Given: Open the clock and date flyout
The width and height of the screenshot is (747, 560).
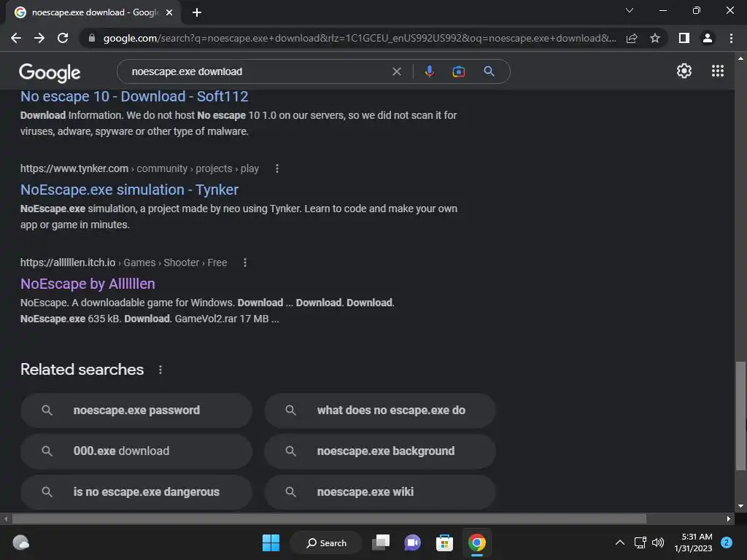Looking at the screenshot, I should (x=694, y=542).
